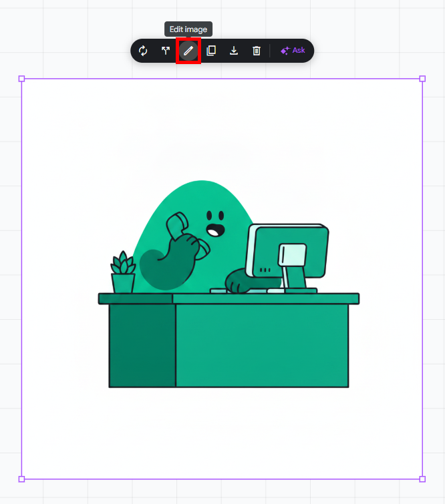Click the top-left selection handle
The image size is (445, 504).
coord(21,79)
